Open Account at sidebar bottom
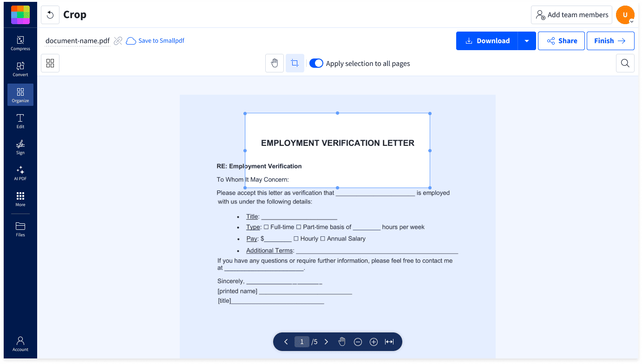Viewport: 642px width, 364px height. pyautogui.click(x=20, y=344)
